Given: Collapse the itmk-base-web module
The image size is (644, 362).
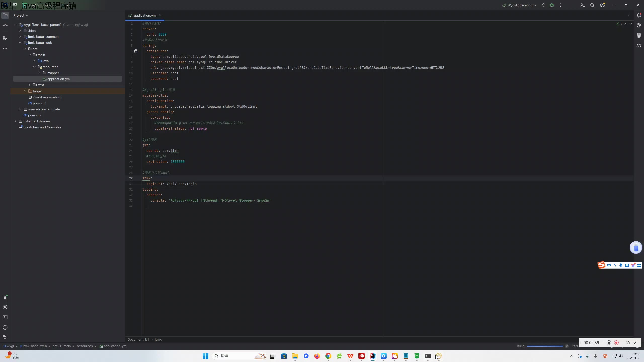Looking at the screenshot, I should point(20,43).
